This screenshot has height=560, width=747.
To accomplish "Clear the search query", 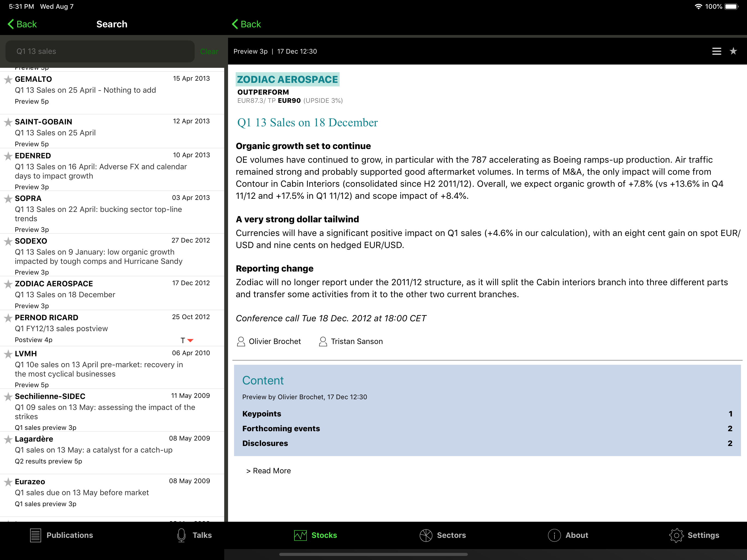I will coord(209,51).
